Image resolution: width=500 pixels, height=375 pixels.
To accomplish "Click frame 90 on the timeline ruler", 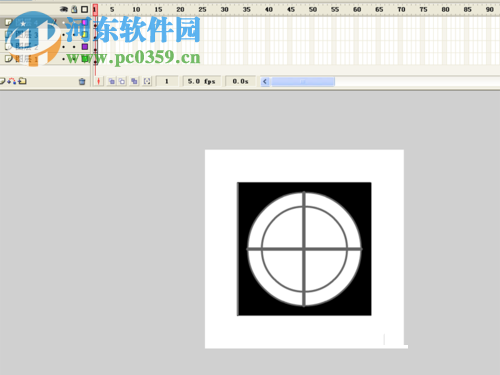I will pyautogui.click(x=490, y=10).
